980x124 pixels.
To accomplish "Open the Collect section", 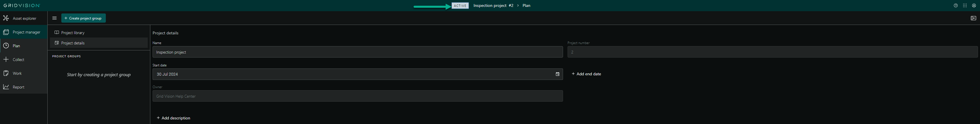I will 18,60.
